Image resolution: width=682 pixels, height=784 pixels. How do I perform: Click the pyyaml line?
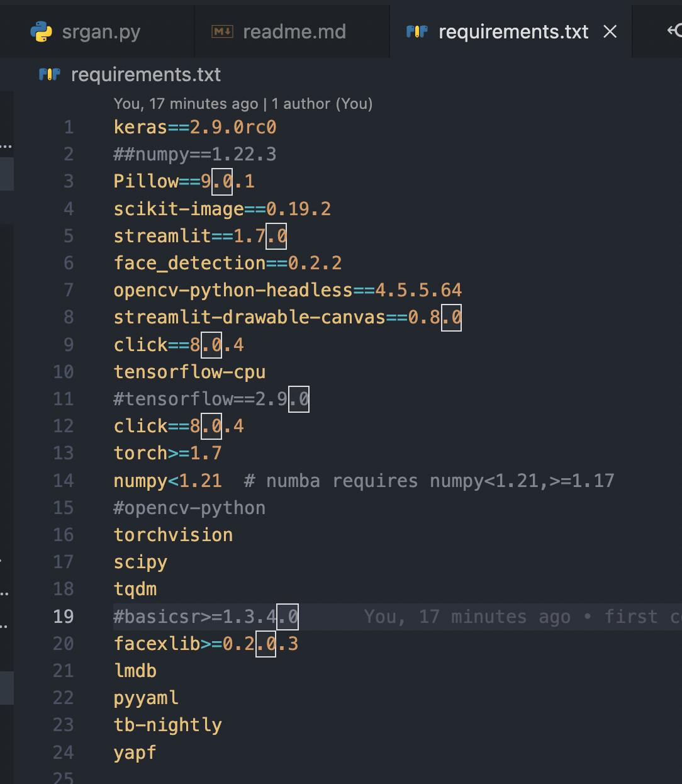146,698
